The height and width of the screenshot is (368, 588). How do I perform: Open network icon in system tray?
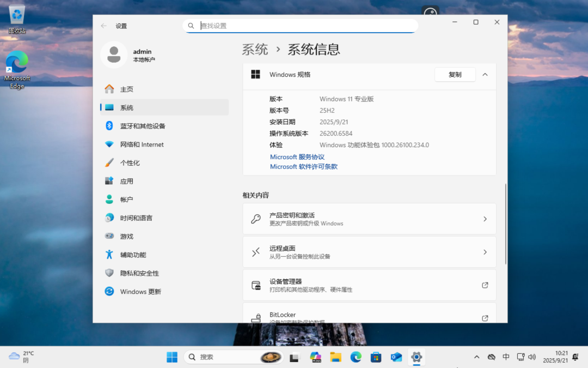(520, 357)
